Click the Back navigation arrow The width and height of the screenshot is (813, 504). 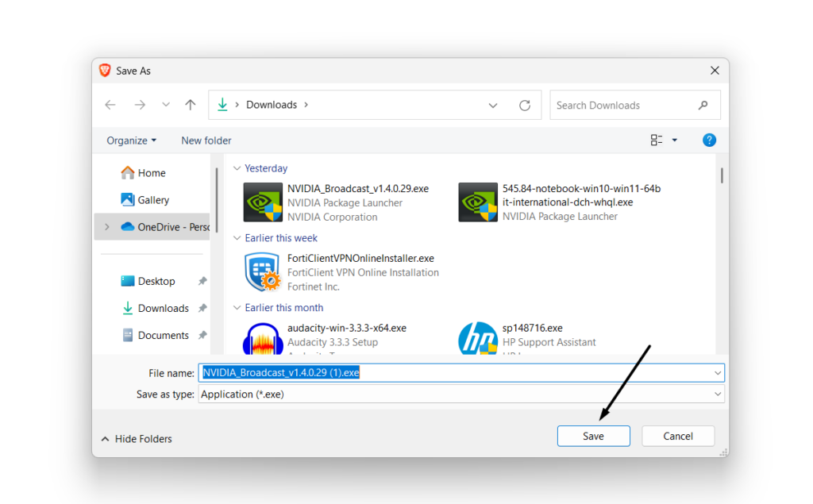click(x=110, y=105)
